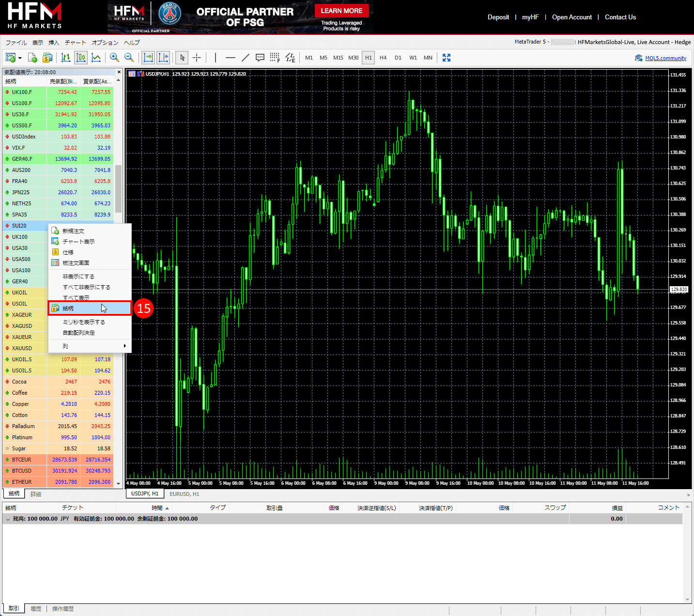Select the trendline drawing icon
The image size is (694, 616).
[246, 58]
